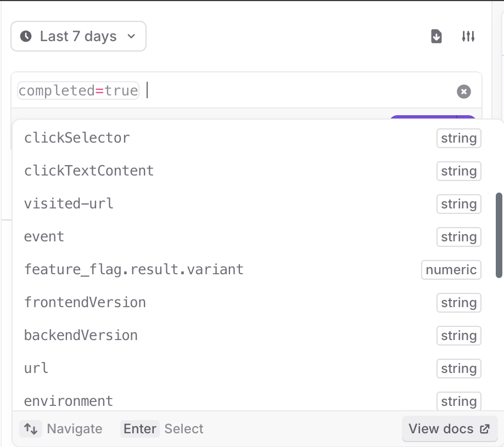Viewport: 504px width, 447px height.
Task: Select the event property suggestion
Action: [x=44, y=237]
